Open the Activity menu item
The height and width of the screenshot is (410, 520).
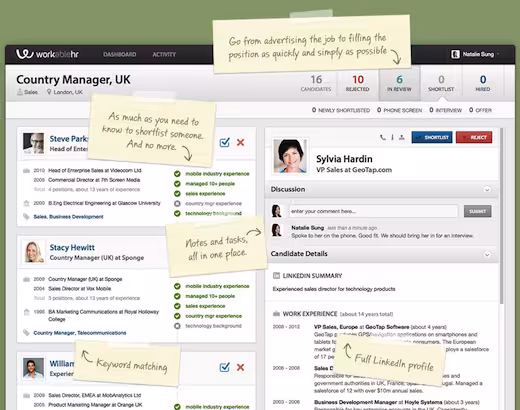[x=164, y=54]
